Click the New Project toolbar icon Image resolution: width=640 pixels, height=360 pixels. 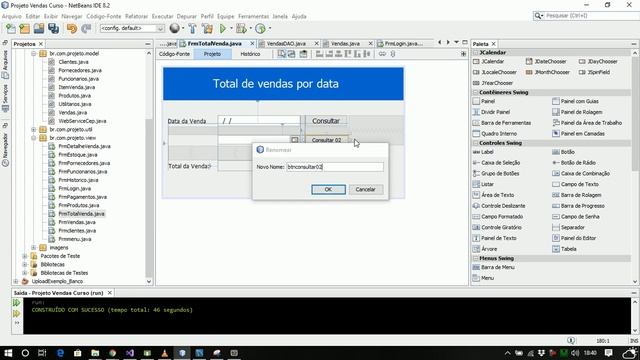tap(24, 28)
